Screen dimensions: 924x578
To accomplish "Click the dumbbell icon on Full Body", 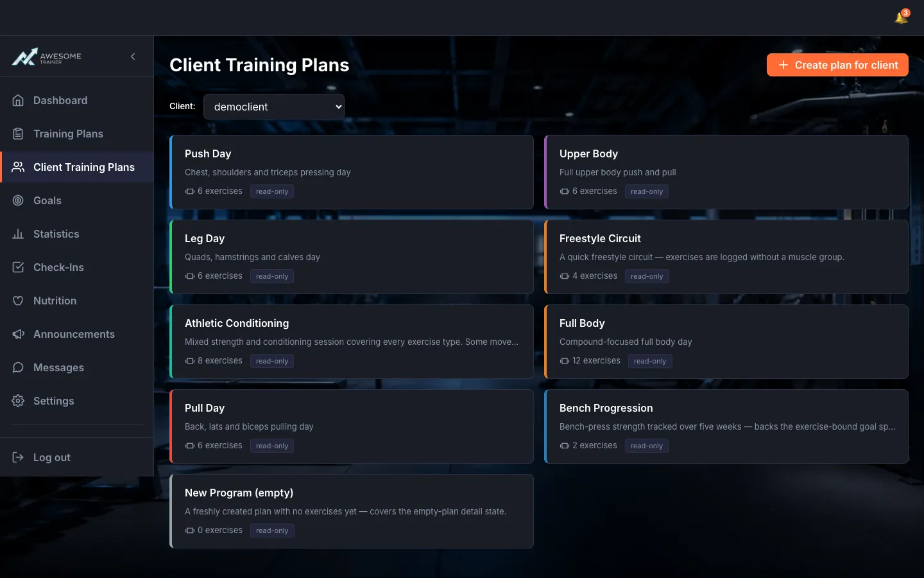I will 565,361.
